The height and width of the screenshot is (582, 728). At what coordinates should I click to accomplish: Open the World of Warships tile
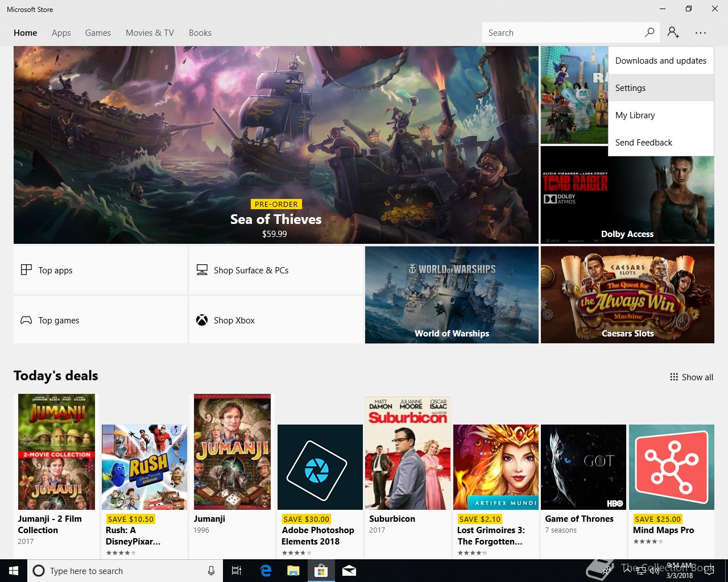452,294
